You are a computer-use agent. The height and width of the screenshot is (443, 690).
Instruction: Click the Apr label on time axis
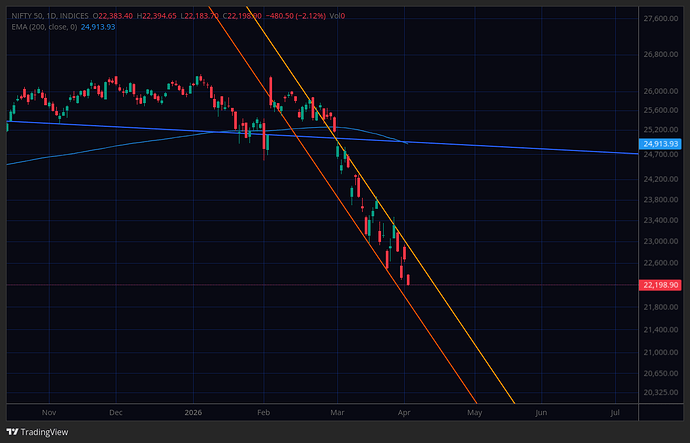point(404,413)
